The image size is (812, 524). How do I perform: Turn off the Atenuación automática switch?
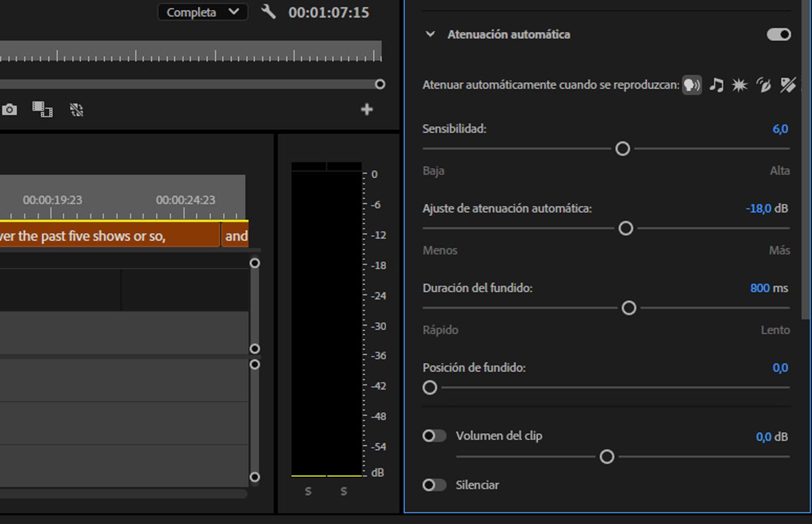click(x=779, y=34)
